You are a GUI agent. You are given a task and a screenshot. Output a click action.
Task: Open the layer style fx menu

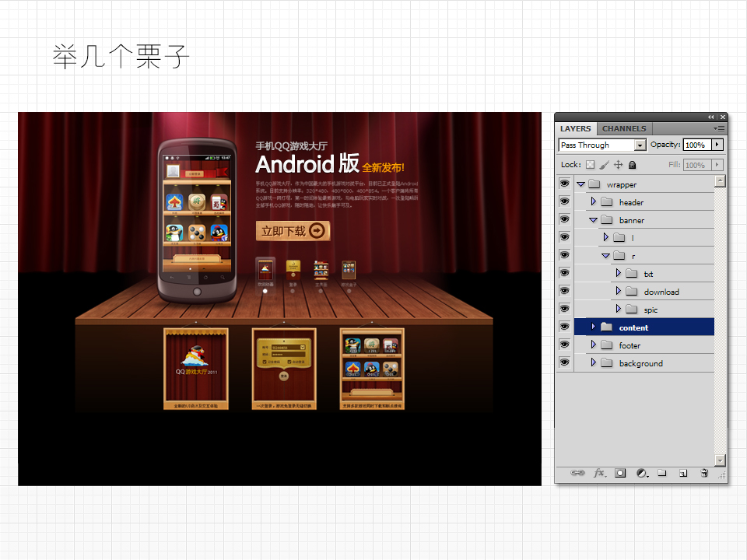[x=599, y=473]
